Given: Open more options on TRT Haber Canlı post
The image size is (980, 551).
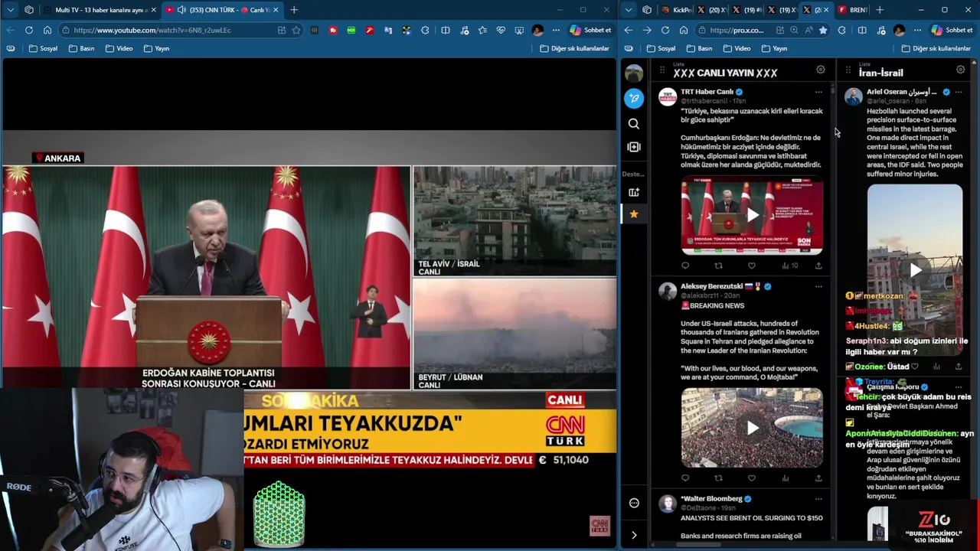Looking at the screenshot, I should (818, 92).
